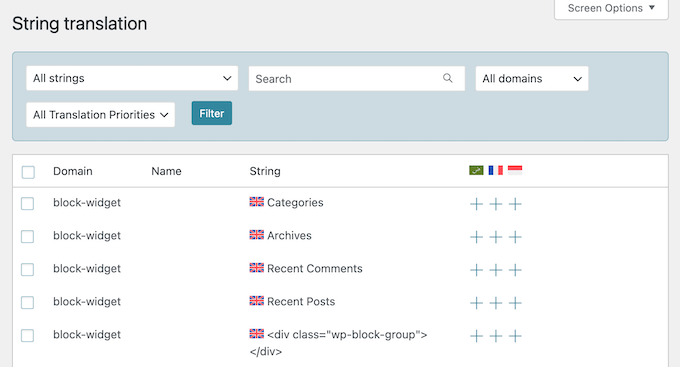This screenshot has height=367, width=680.
Task: Click the UK flag beside Recent Comments
Action: pyautogui.click(x=257, y=268)
